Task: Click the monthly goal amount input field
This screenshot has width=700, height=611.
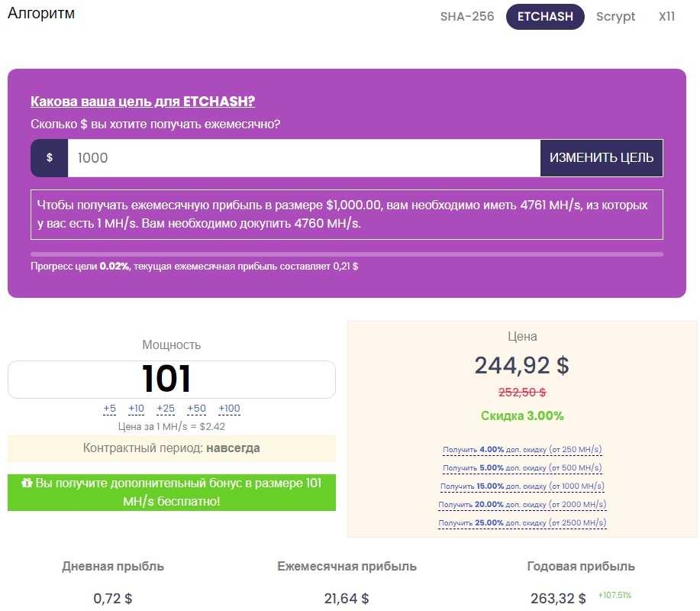Action: pos(304,158)
